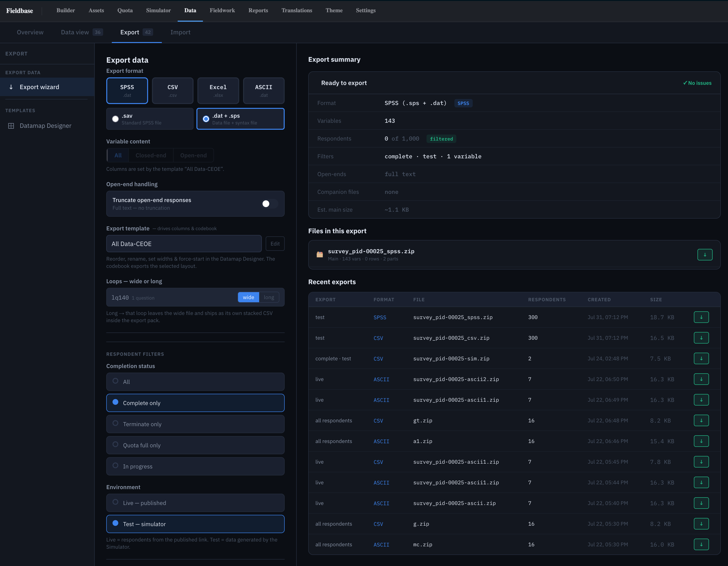Viewport: 728px width, 566px height.
Task: Choose the Excel .xlsx export format
Action: tap(218, 91)
